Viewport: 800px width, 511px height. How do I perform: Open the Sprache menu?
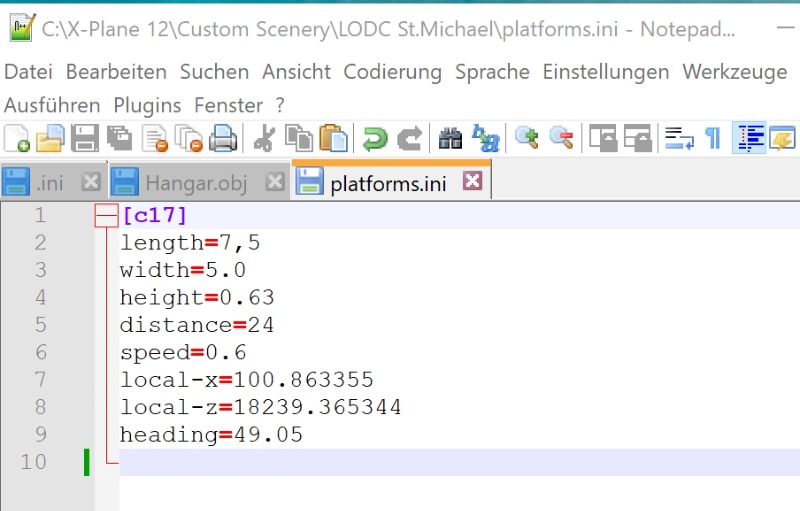click(x=492, y=72)
